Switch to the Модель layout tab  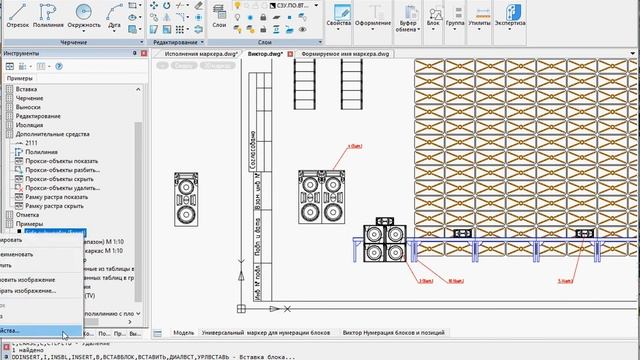click(183, 333)
